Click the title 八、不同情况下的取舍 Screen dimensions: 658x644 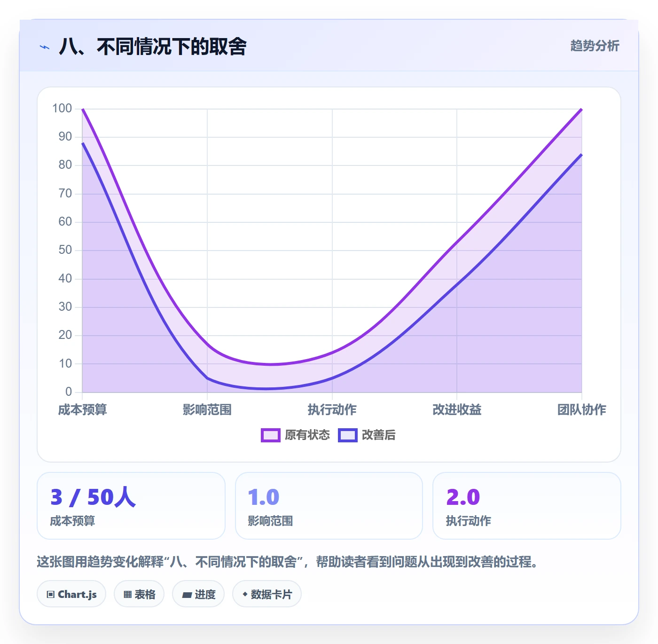click(153, 47)
